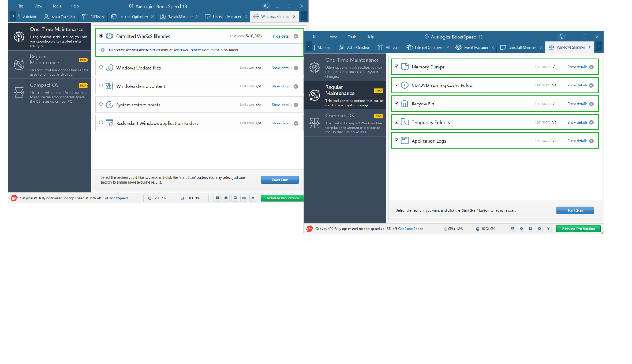
Task: Click the clock icon in right window status bar
Action: point(522,229)
